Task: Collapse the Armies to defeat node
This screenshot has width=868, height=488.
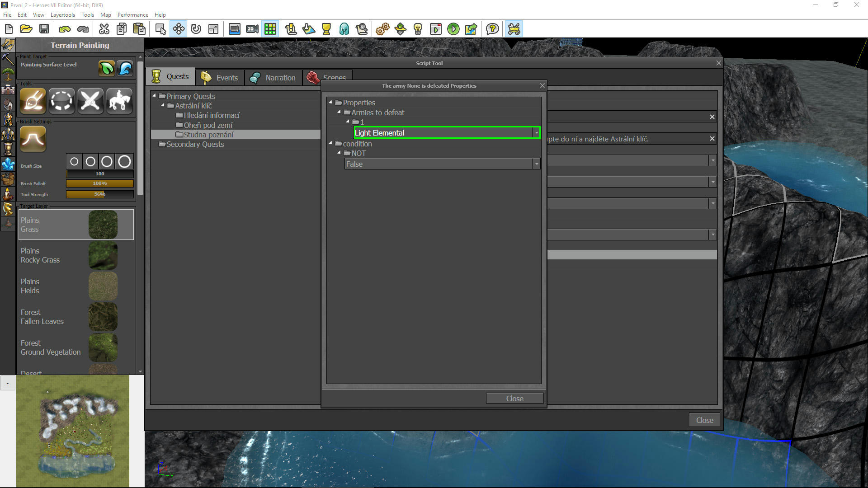Action: (x=339, y=112)
